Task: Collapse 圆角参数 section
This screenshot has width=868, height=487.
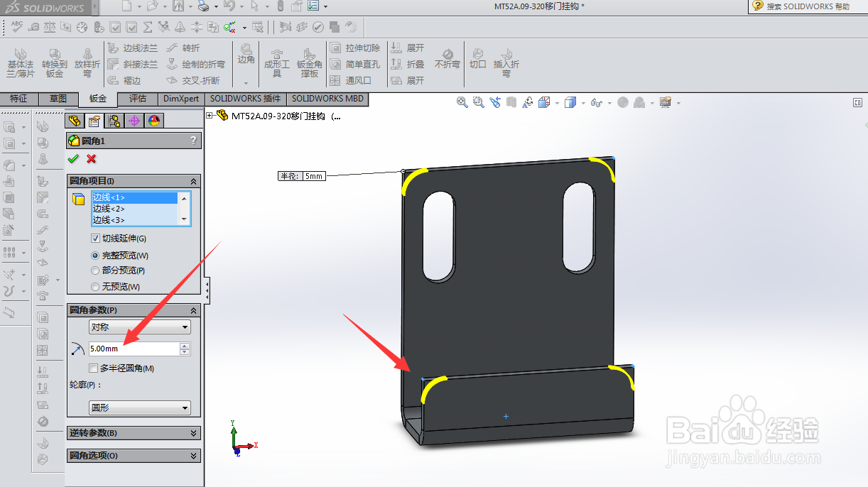Action: pos(193,311)
